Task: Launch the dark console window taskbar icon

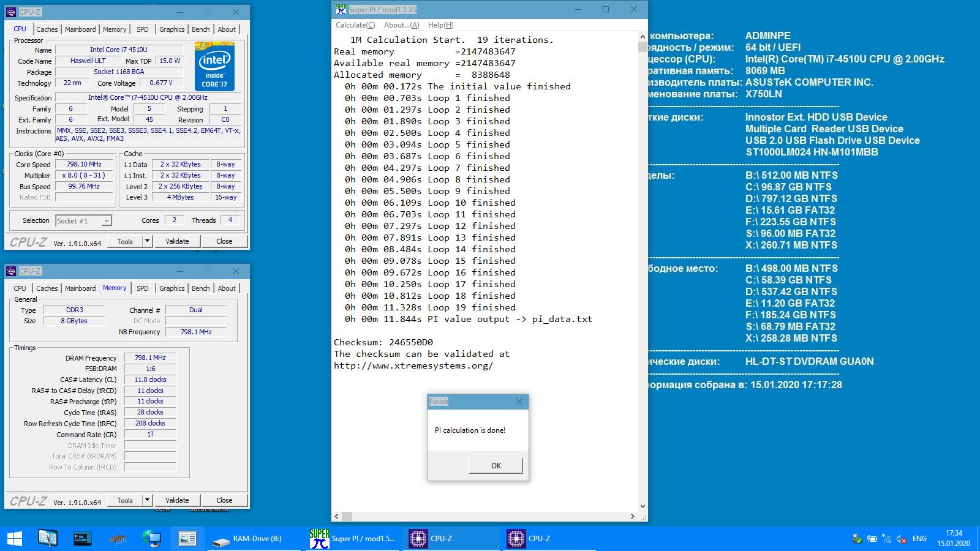Action: click(82, 539)
